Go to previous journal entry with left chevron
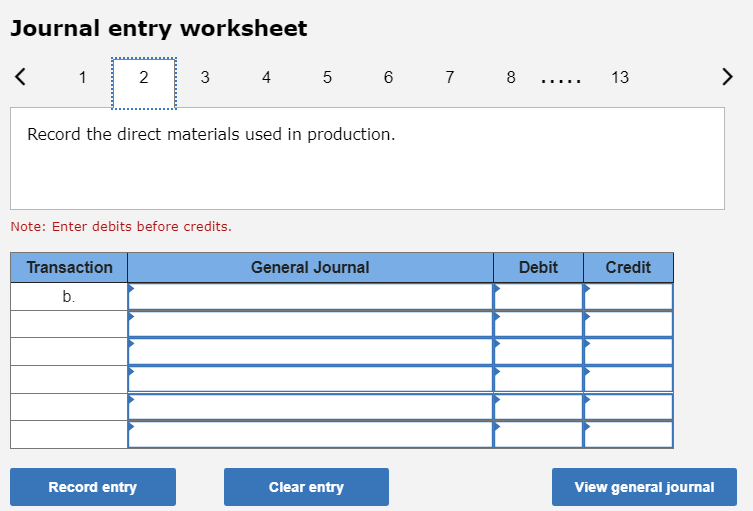The height and width of the screenshot is (511, 753). (20, 77)
